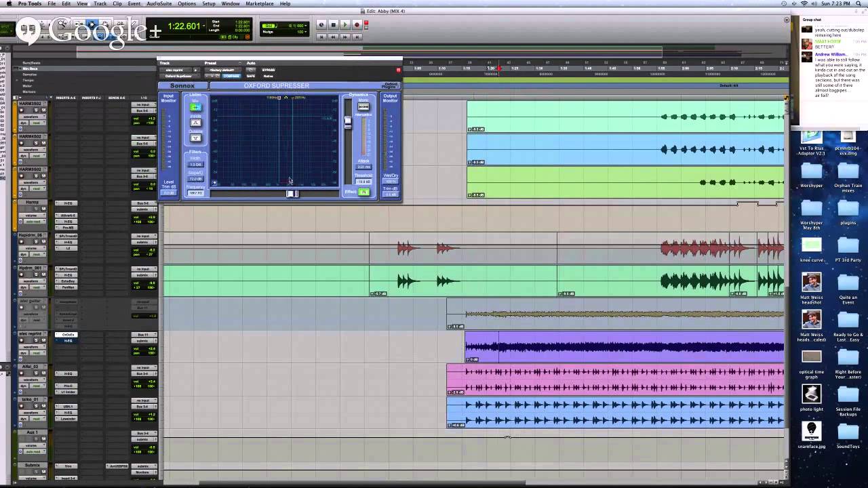
Task: Open the Setup menu
Action: click(209, 3)
